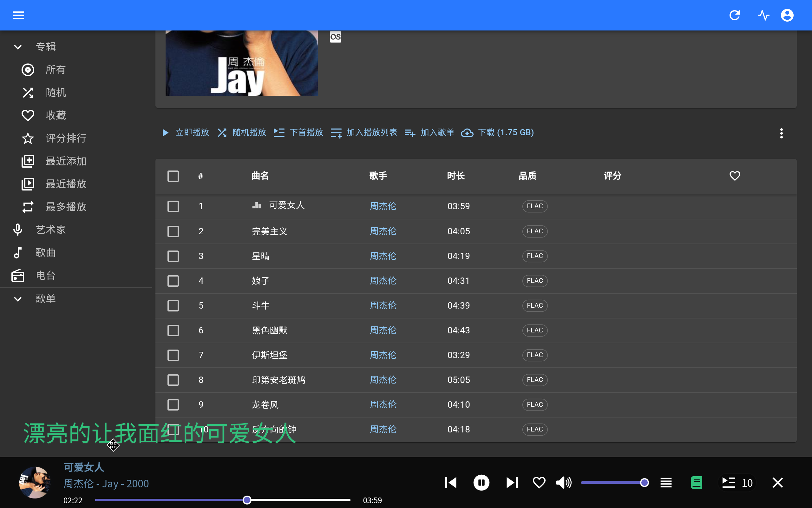Click the queue count 10 button

point(737,483)
